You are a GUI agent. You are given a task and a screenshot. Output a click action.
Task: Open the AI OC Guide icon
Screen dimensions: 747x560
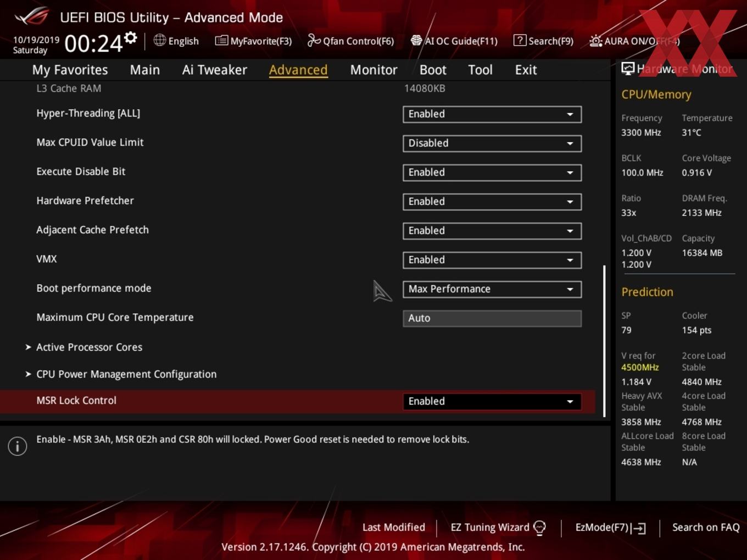[x=416, y=41]
